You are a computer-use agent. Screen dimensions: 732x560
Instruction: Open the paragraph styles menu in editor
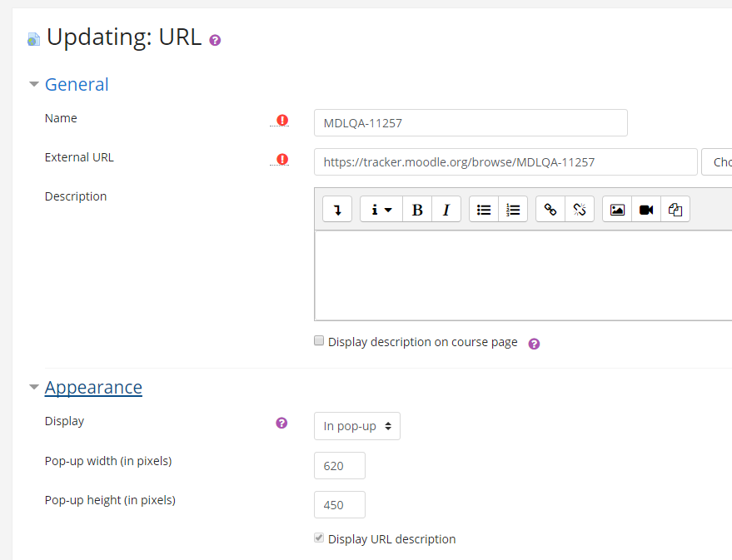(x=381, y=210)
